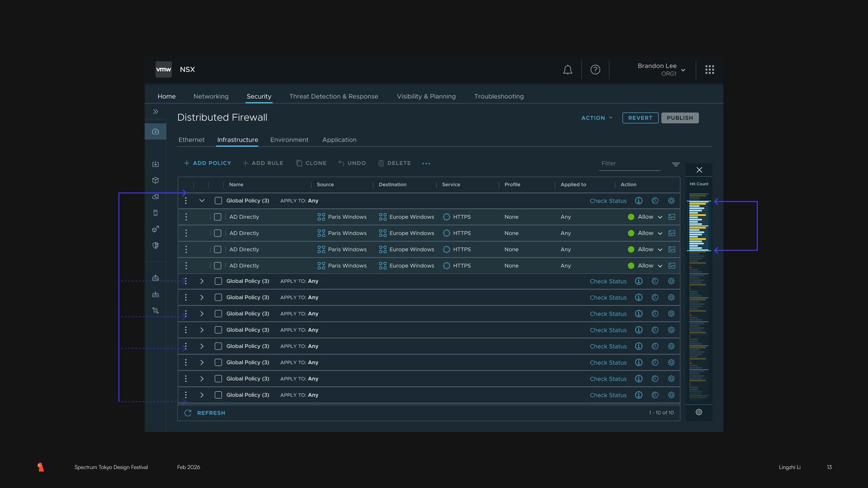Collapse the expanded first Global Policy

[x=202, y=201]
